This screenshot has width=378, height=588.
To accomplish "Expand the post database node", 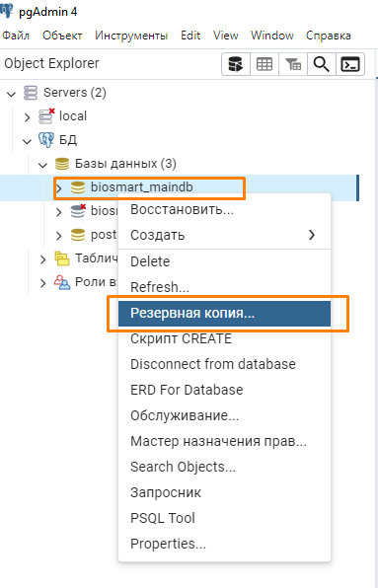I will click(x=59, y=236).
